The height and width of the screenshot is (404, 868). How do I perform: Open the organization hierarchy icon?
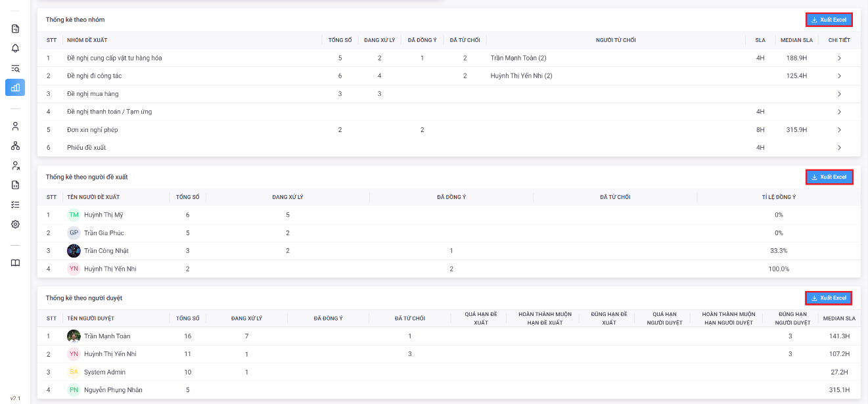point(15,146)
